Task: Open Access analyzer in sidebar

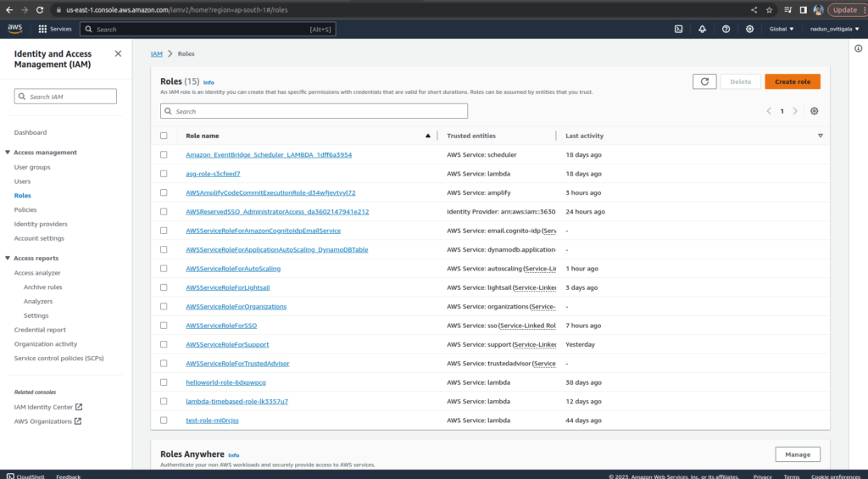Action: (x=37, y=273)
